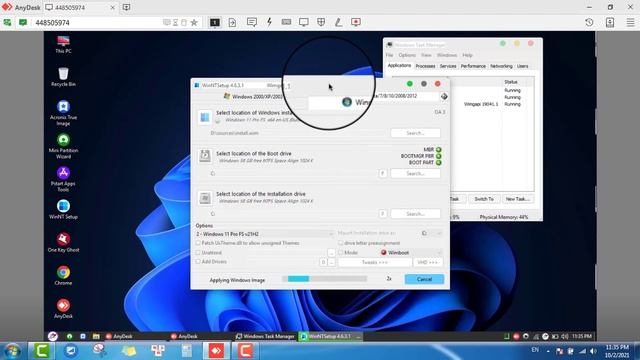Toggle the Mode checkbox
Screen dimensions: 640x360
[x=340, y=253]
